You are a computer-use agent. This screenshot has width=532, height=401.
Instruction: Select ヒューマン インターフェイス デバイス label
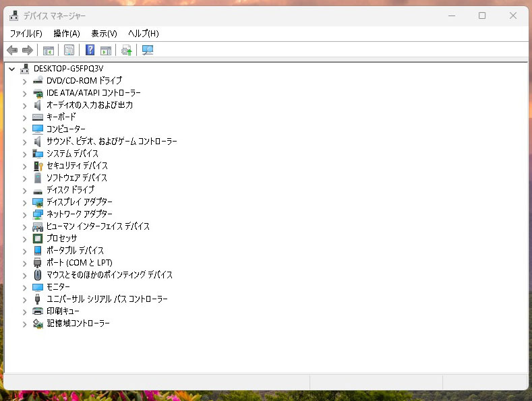pos(98,226)
